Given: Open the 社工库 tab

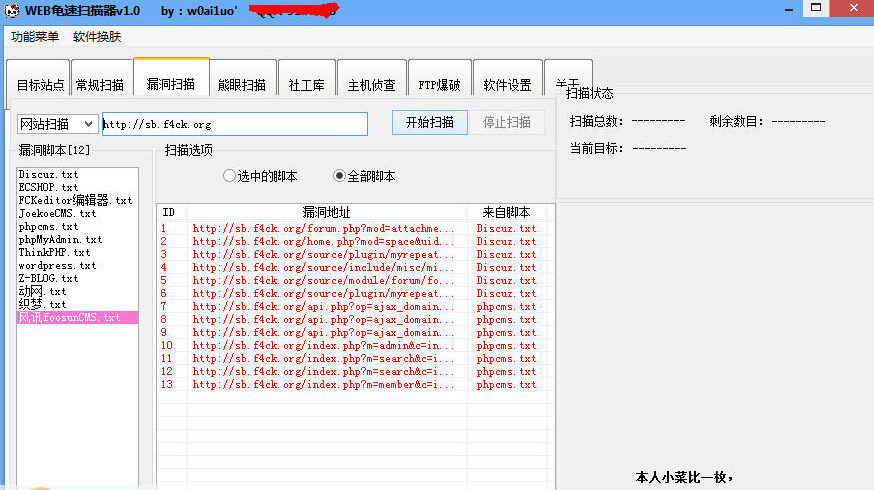Looking at the screenshot, I should [x=307, y=84].
